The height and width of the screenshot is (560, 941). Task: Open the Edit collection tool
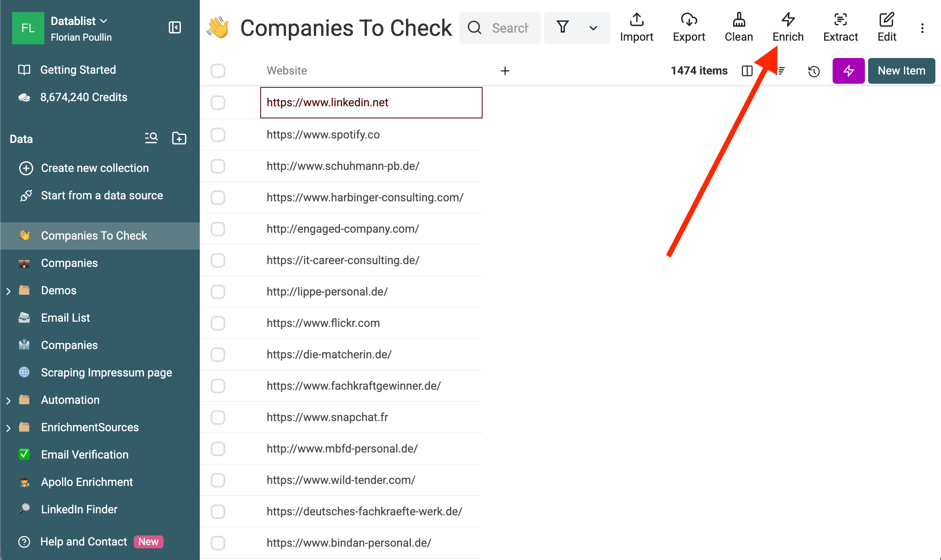coord(886,27)
